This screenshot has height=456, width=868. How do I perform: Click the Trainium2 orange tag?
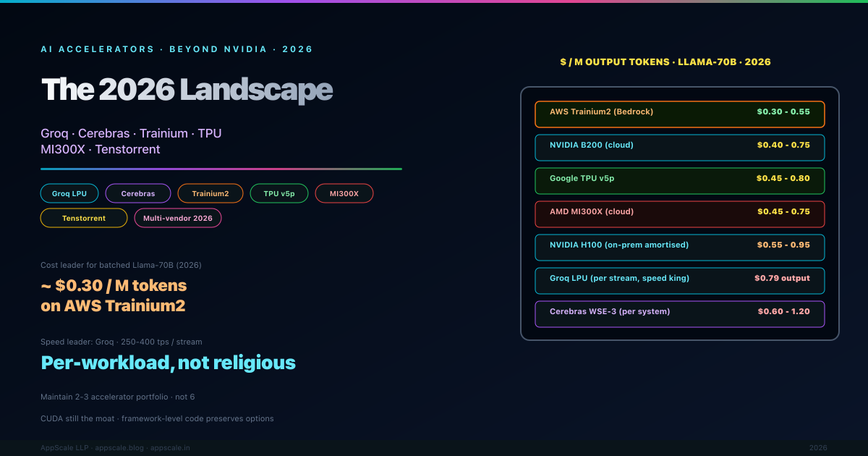pyautogui.click(x=210, y=193)
